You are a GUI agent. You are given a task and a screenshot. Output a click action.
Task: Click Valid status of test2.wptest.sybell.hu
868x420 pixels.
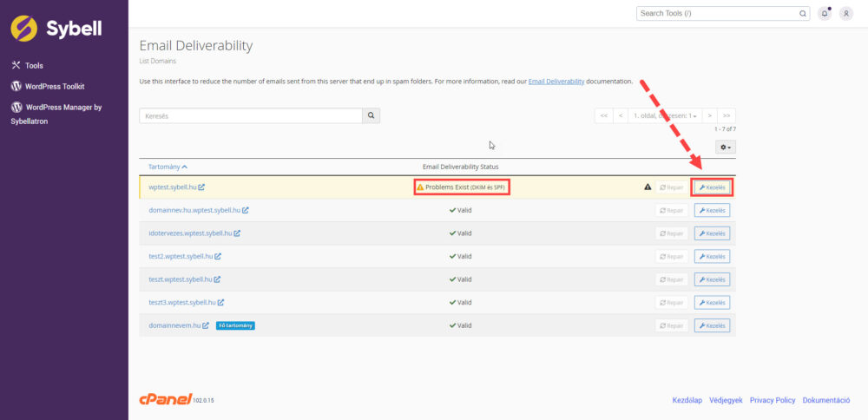click(x=461, y=256)
